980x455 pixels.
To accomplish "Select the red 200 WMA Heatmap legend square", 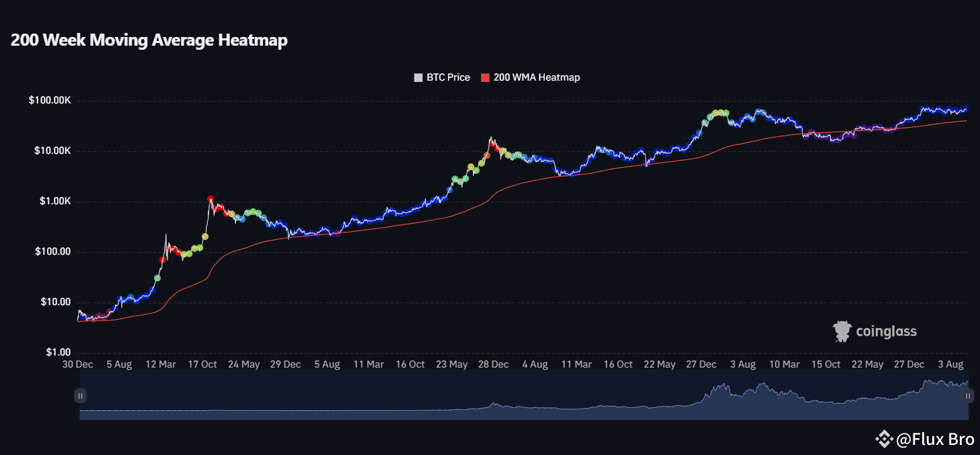I will [x=484, y=77].
